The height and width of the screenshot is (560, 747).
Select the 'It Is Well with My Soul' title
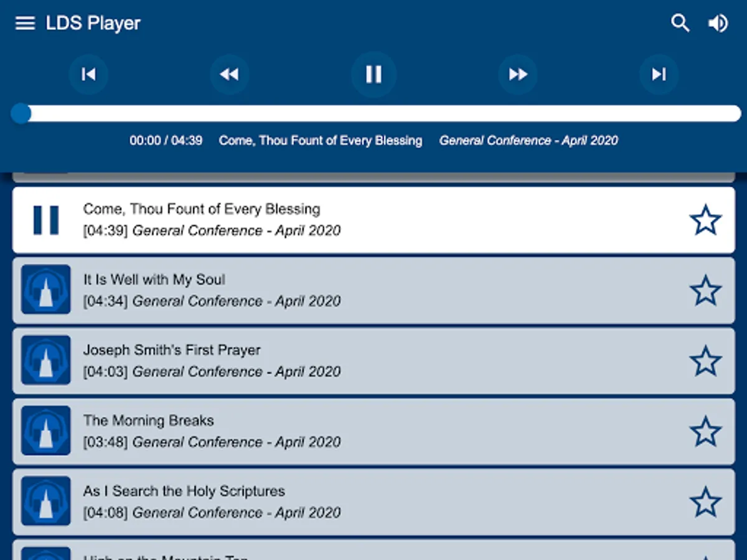tap(154, 280)
